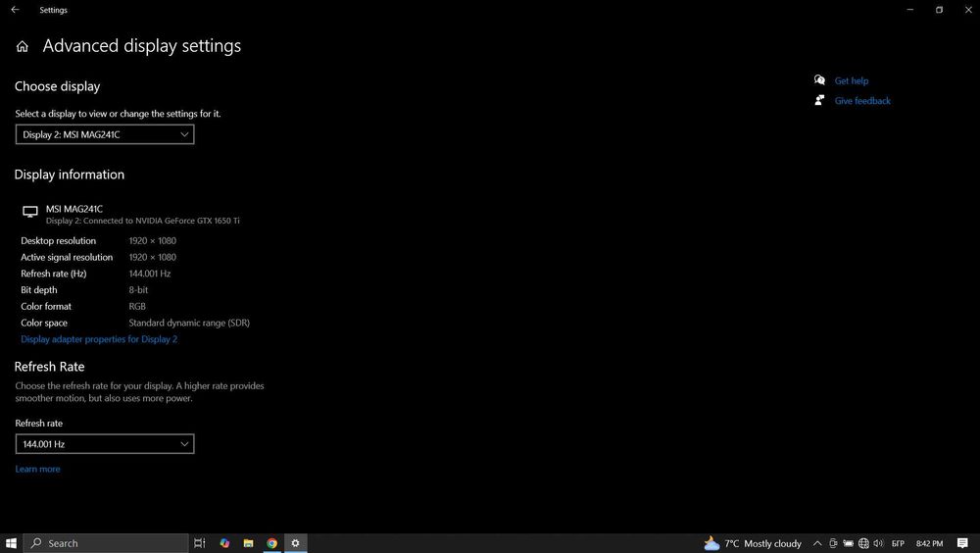The width and height of the screenshot is (980, 553).
Task: Click the Bit depth value 8-bit
Action: point(138,290)
